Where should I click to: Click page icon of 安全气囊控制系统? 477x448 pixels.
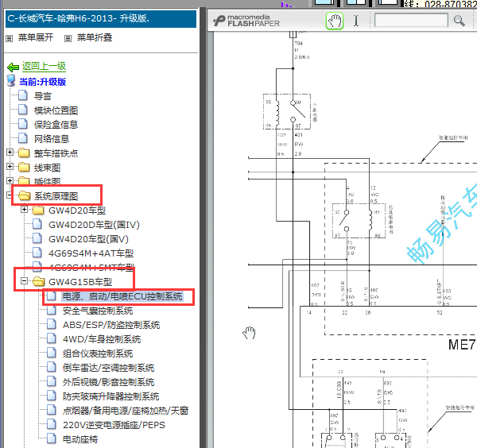tap(52, 310)
